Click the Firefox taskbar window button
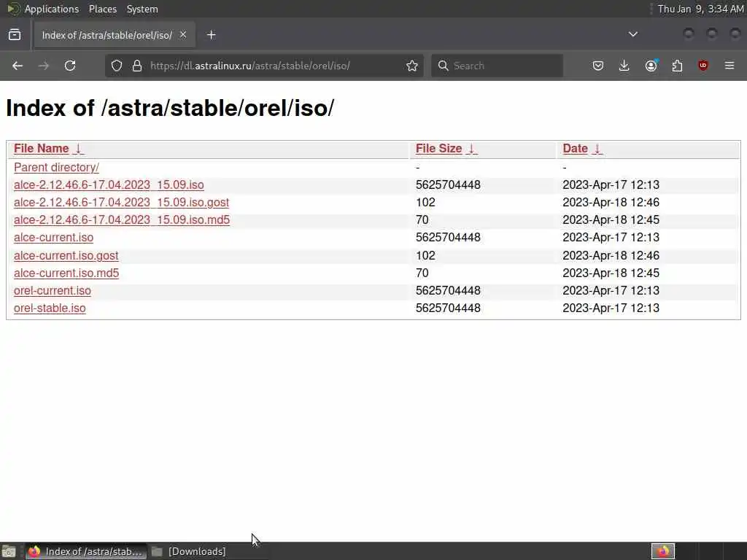Screen dimensions: 747x560 [86, 551]
